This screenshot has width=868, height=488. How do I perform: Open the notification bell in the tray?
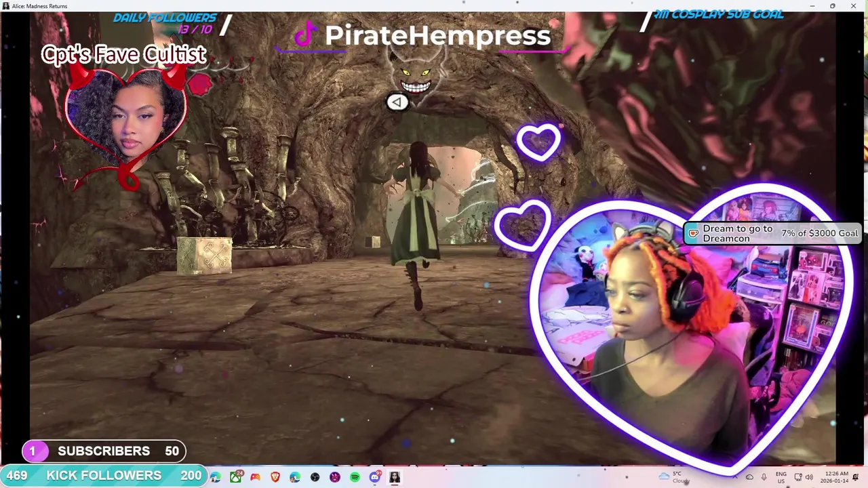pyautogui.click(x=856, y=477)
